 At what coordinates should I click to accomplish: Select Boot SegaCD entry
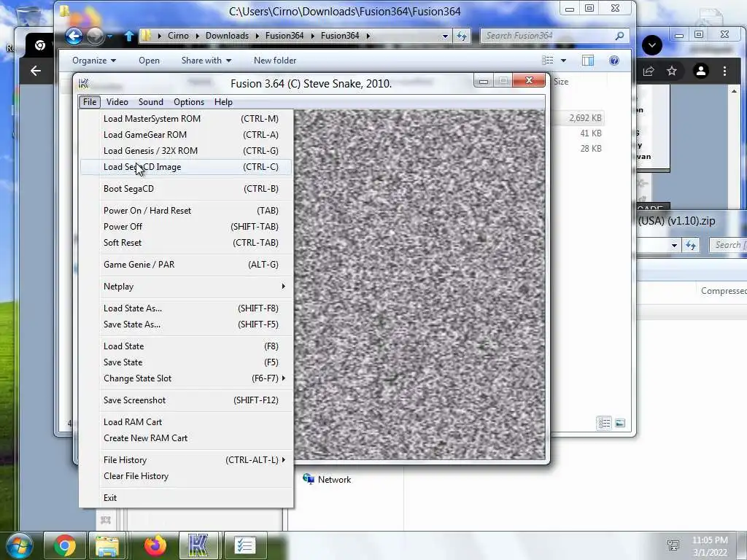[x=186, y=189]
